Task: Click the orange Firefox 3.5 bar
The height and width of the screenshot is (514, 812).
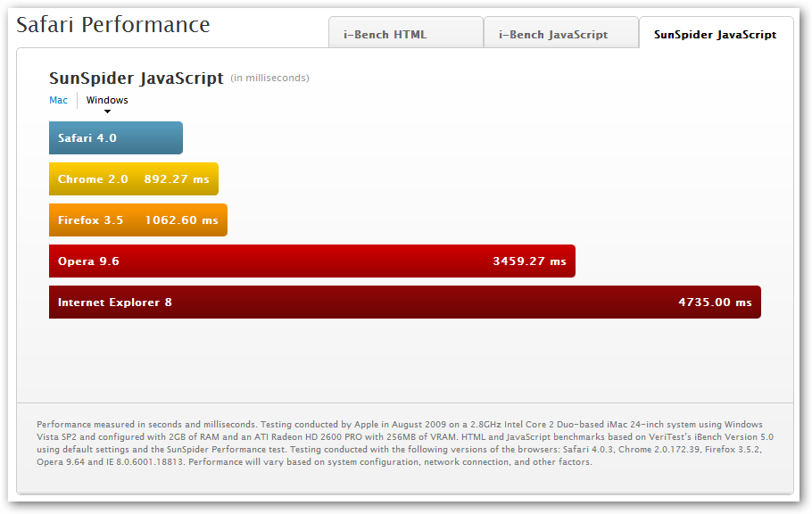Action: point(138,220)
